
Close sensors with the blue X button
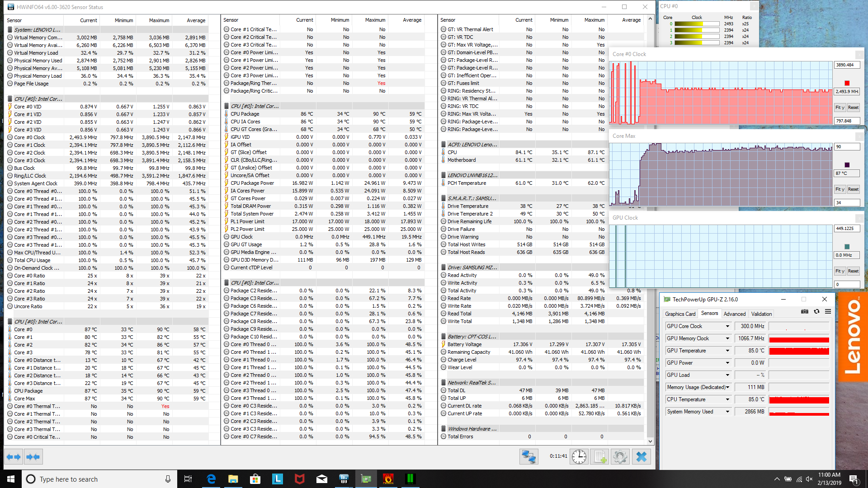(x=641, y=457)
